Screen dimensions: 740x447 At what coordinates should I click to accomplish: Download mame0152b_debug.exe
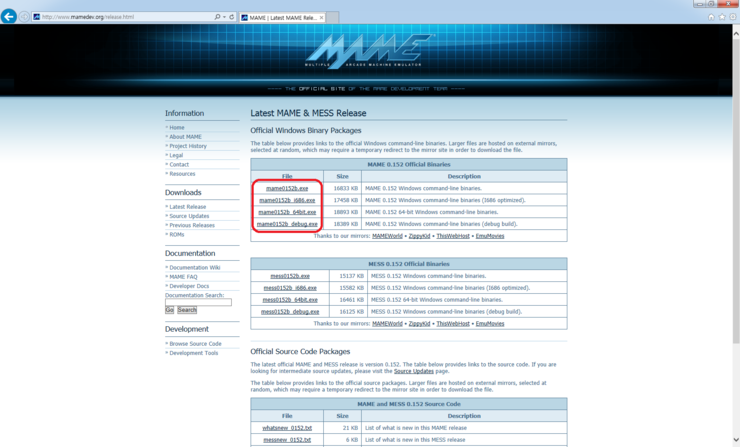[x=287, y=224]
